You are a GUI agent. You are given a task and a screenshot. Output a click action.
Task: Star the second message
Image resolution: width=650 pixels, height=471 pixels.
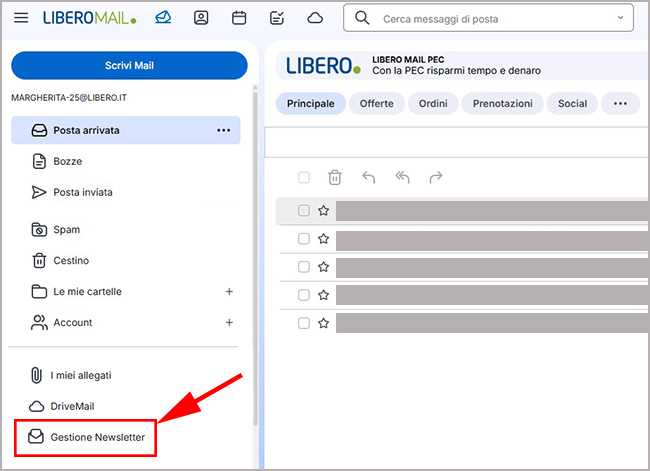[x=323, y=239]
